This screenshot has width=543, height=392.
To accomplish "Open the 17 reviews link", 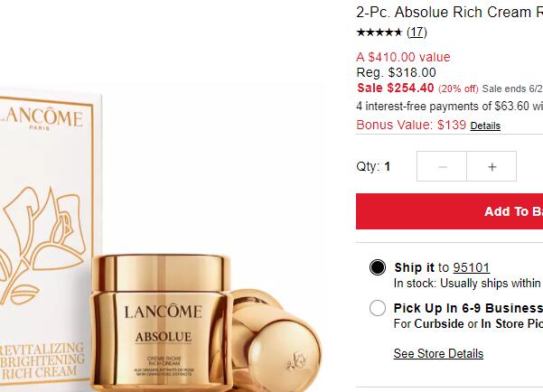I will tap(417, 33).
